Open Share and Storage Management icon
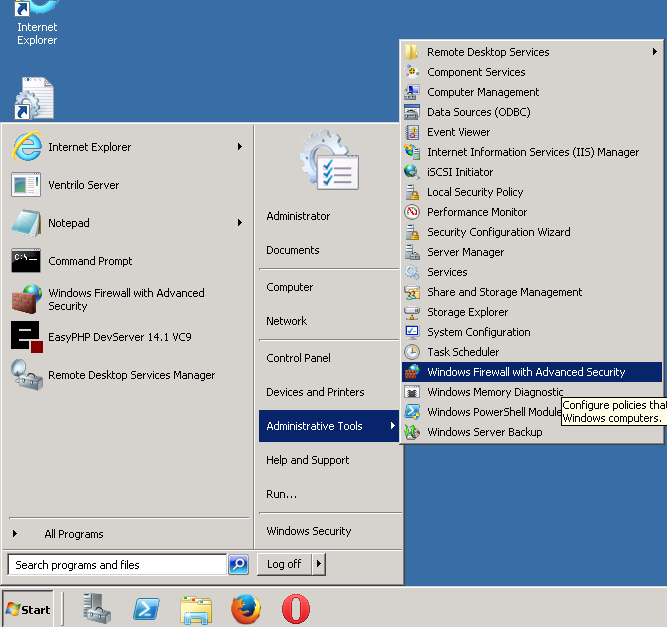Screen dimensions: 667x627 click(x=412, y=292)
